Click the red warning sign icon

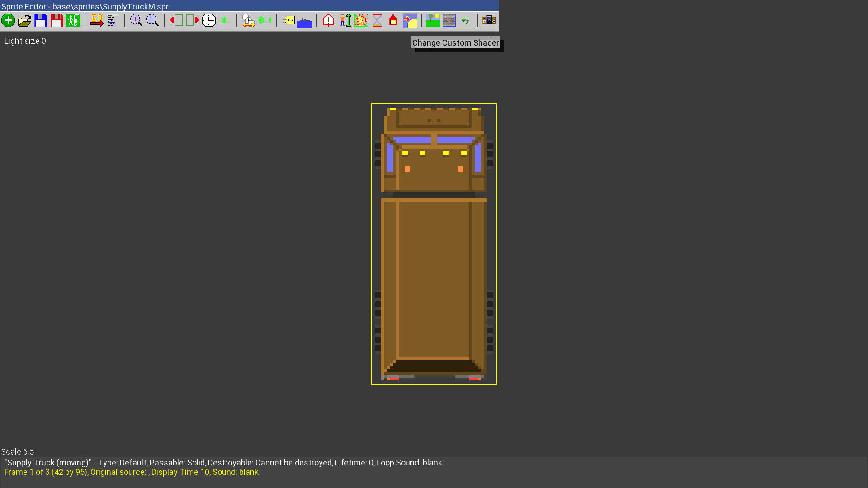pos(328,20)
